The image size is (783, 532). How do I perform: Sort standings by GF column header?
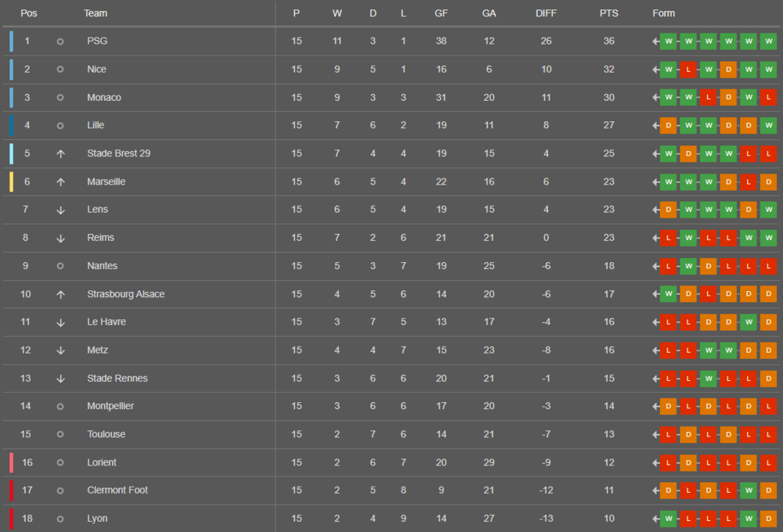point(442,13)
